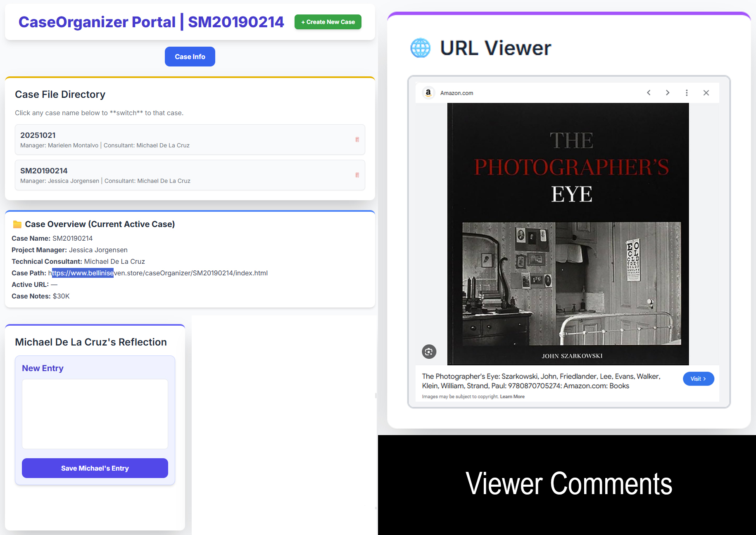This screenshot has height=535, width=756.
Task: Save Michael's reflection entry
Action: pyautogui.click(x=95, y=468)
